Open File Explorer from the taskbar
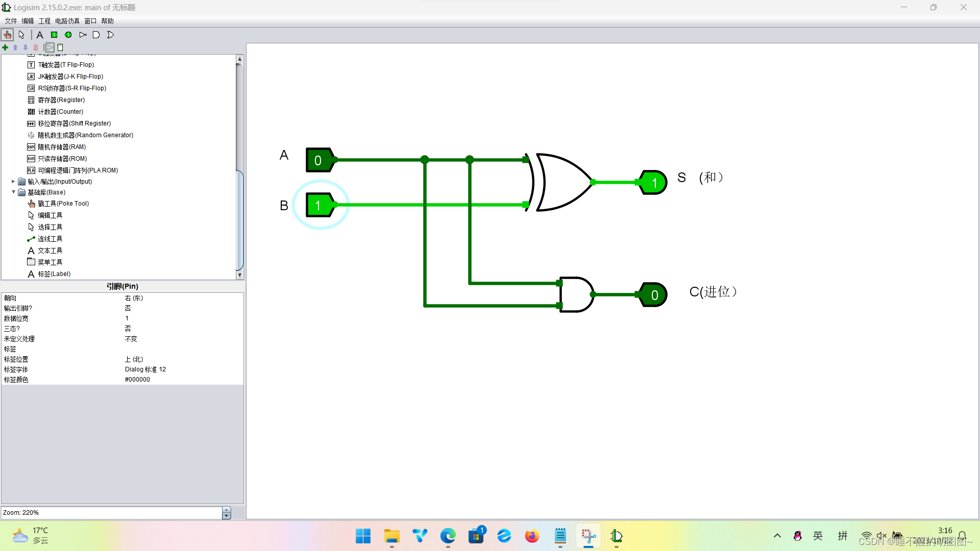The width and height of the screenshot is (980, 551). point(391,536)
